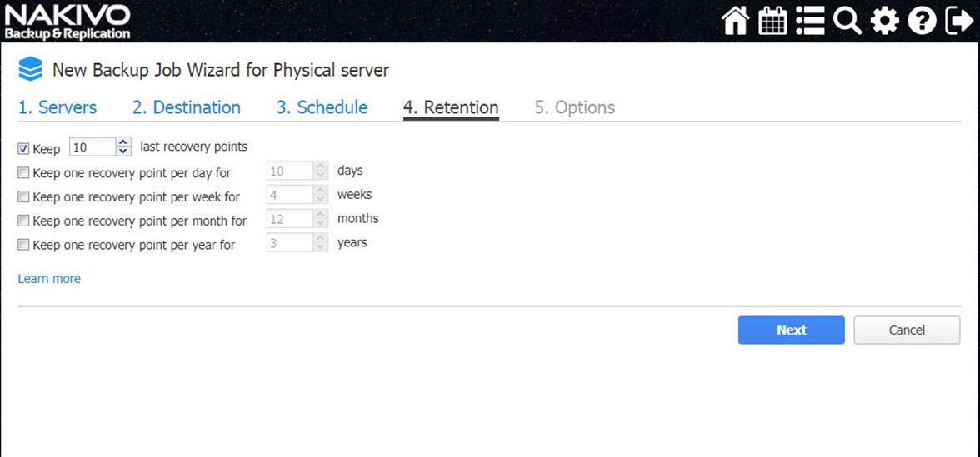Click the search magnifier icon

tap(847, 22)
